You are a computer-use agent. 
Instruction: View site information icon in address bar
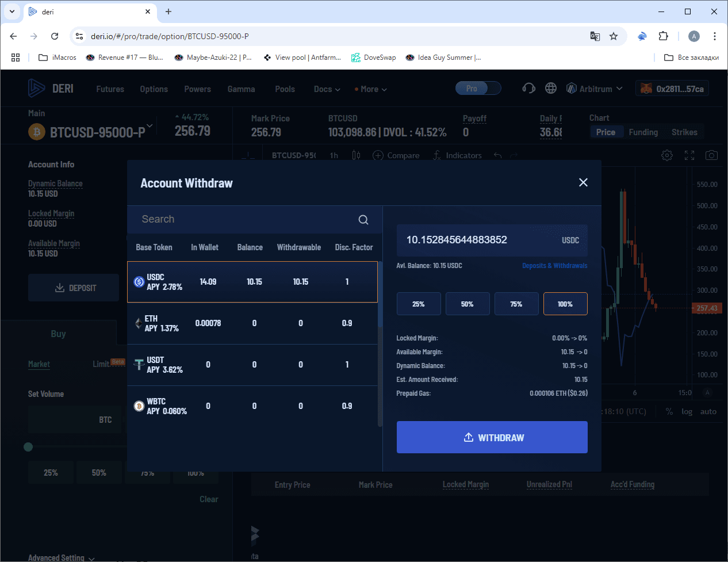(79, 36)
